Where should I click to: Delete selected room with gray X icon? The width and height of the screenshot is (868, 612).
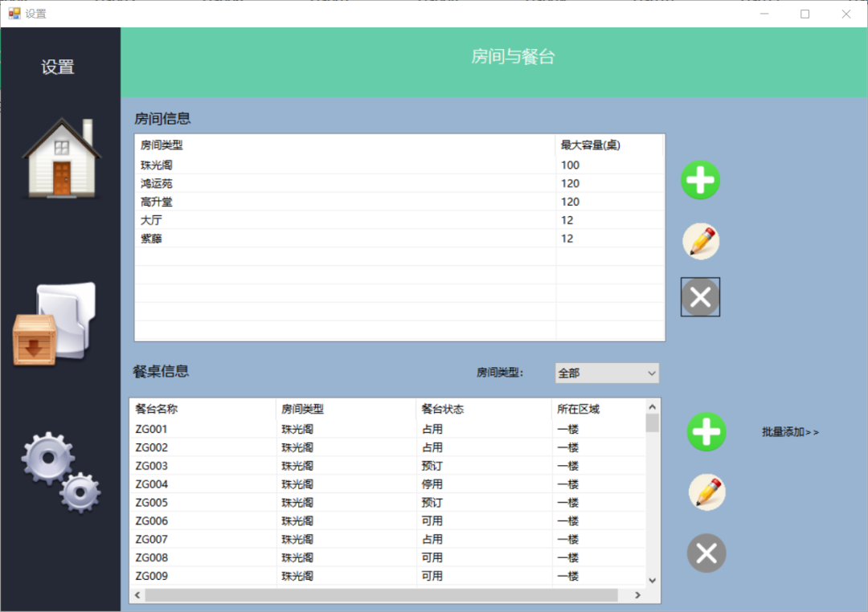[700, 297]
